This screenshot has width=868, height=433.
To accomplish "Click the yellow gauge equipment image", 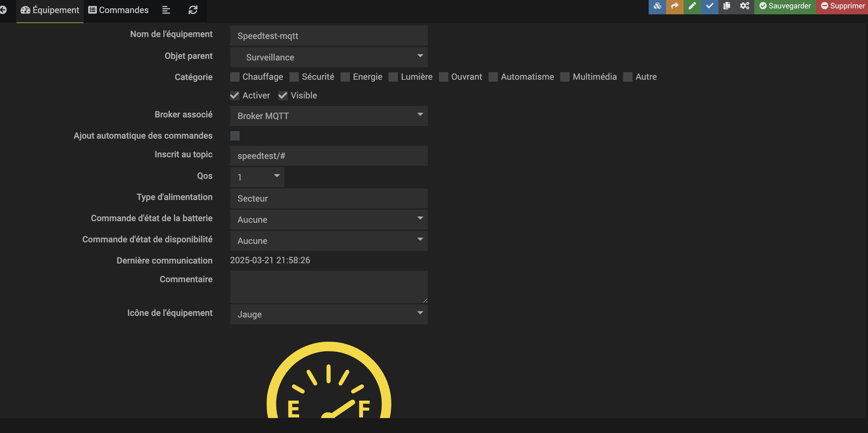I will pos(329,380).
